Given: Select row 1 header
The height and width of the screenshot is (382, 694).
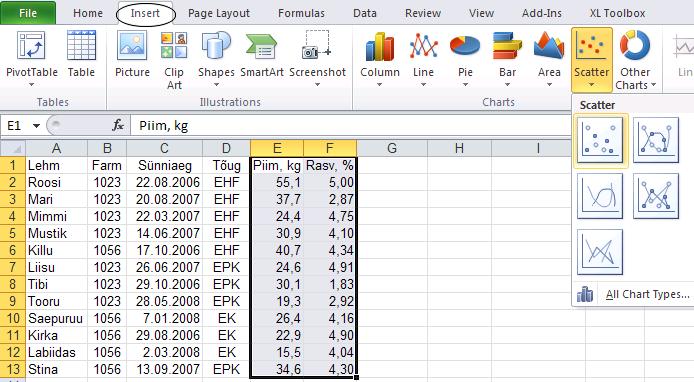Looking at the screenshot, I should pyautogui.click(x=13, y=166).
